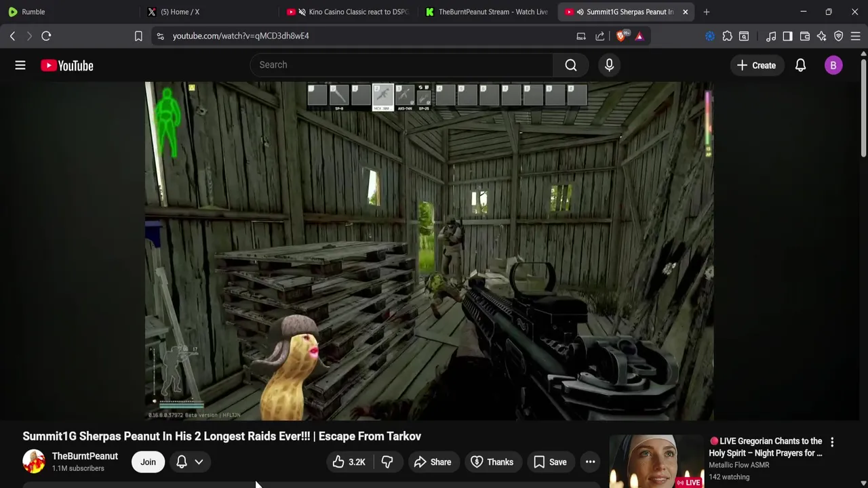Screen dimensions: 868x488
Task: Open TheBurntPeanut channel name link
Action: coord(85,456)
